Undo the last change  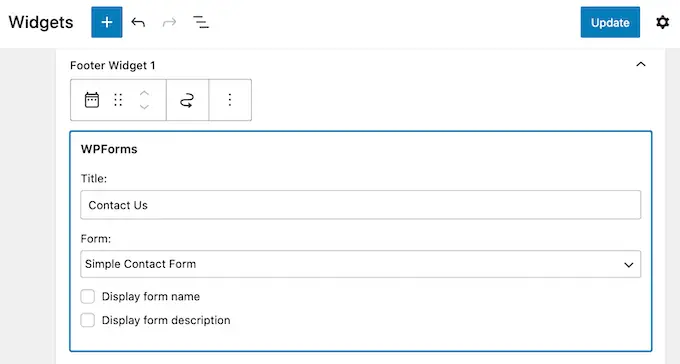(138, 22)
